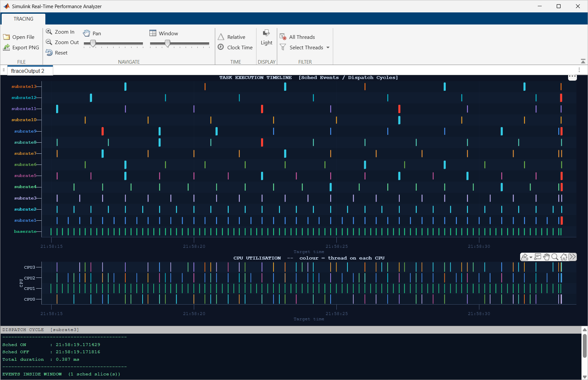This screenshot has width=588, height=380.
Task: Click the document list handle left of tab
Action: pyautogui.click(x=4, y=70)
